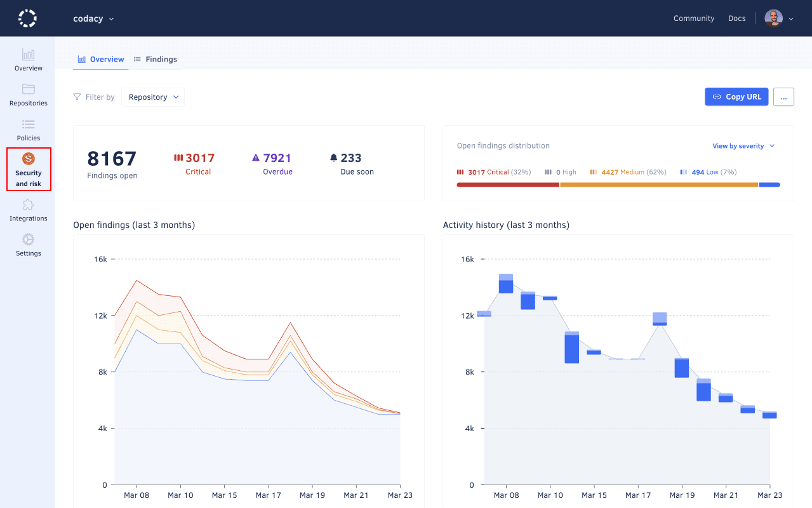Select the Overview tab
812x508 pixels.
pos(100,59)
